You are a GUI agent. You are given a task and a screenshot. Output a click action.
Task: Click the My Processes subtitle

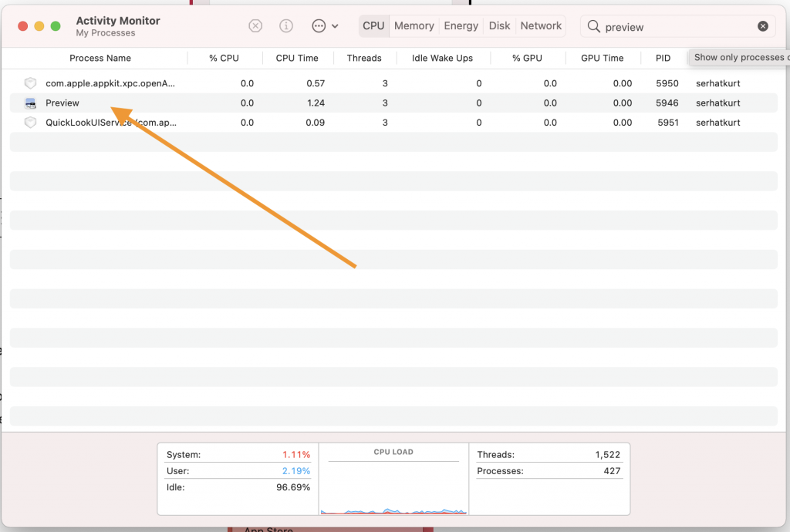(106, 32)
